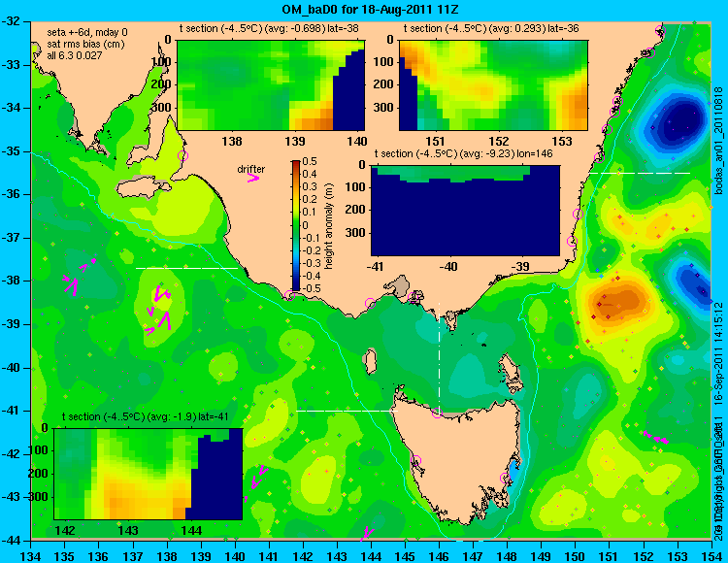Click the height anomaly color bar
728x563 pixels.
click(x=296, y=225)
